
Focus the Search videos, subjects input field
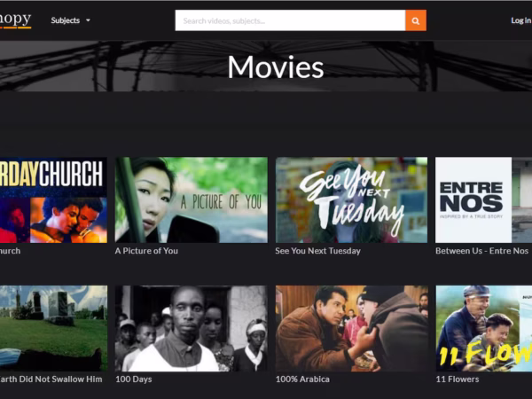tap(290, 20)
